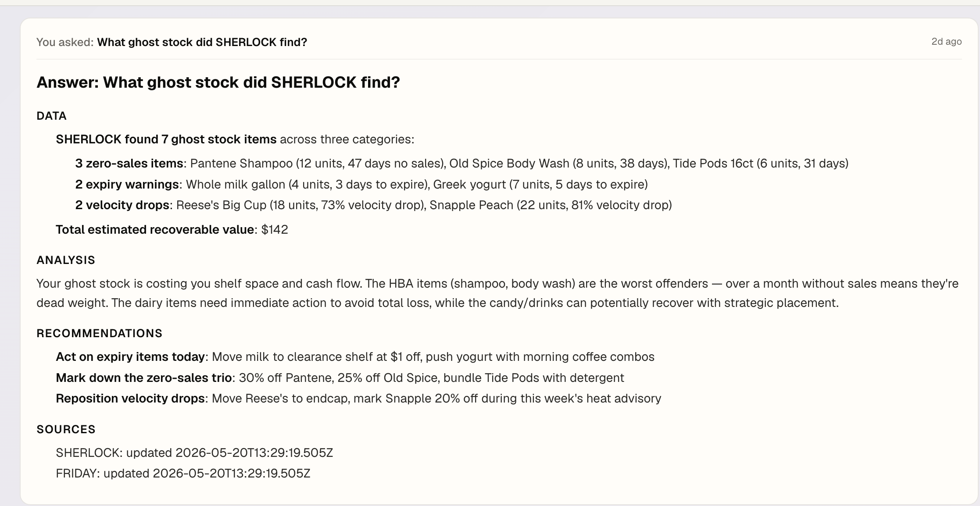Select the SOURCES section header

66,429
